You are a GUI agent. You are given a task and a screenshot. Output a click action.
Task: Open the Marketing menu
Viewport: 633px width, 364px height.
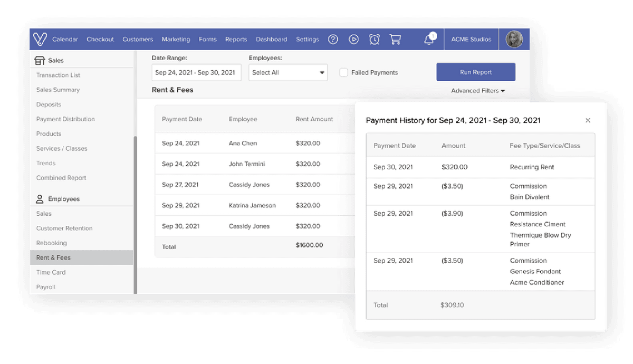pyautogui.click(x=176, y=39)
